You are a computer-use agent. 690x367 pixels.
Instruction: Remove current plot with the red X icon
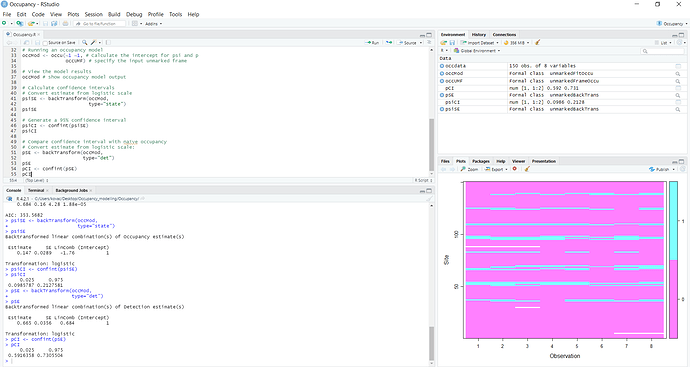(514, 169)
